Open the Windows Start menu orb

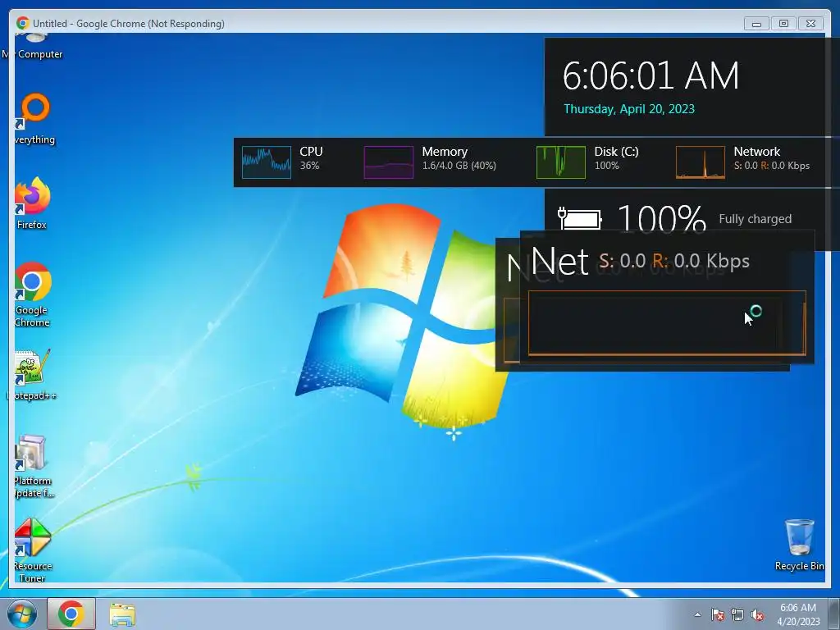22,614
